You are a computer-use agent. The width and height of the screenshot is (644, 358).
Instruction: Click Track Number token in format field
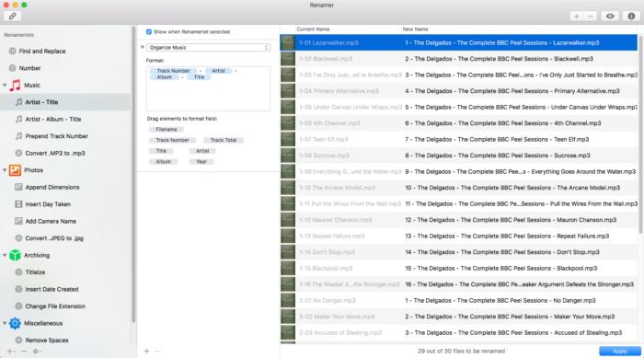pos(173,71)
